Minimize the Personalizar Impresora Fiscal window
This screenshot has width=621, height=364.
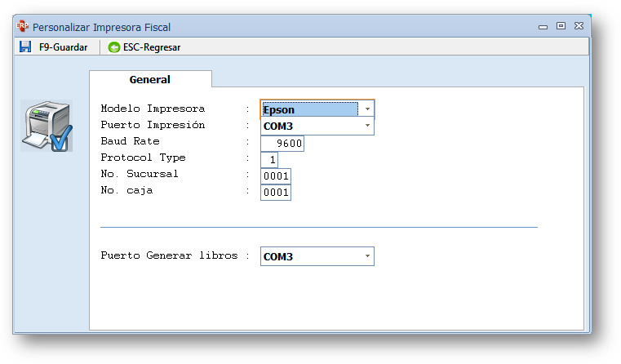coord(543,26)
